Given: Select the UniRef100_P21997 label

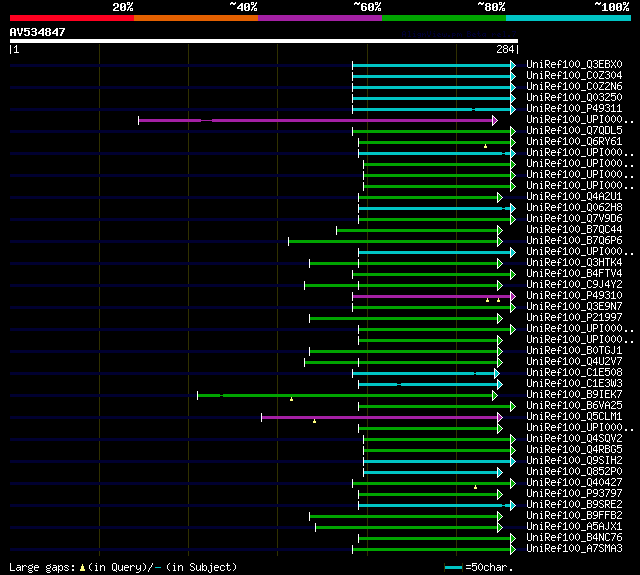Looking at the screenshot, I should pos(574,318).
